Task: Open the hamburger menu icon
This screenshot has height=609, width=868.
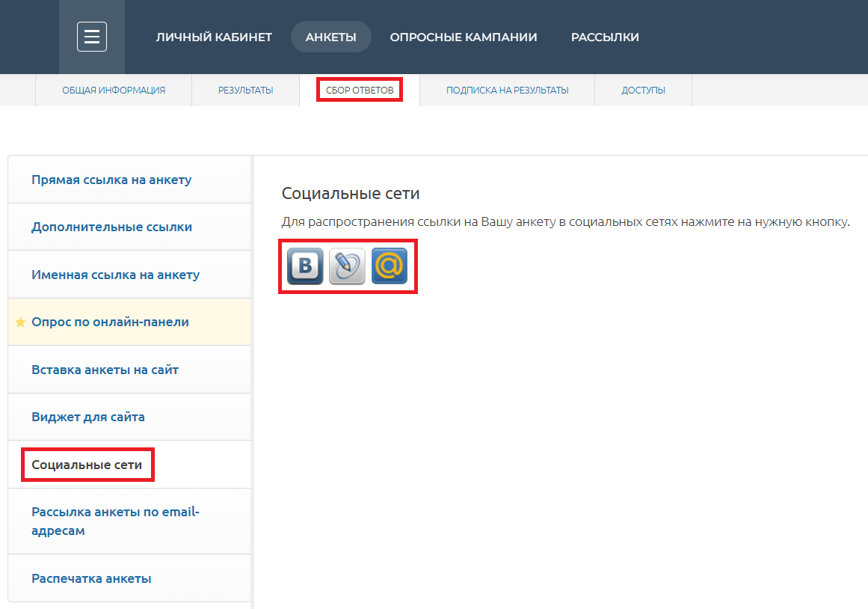Action: (92, 37)
